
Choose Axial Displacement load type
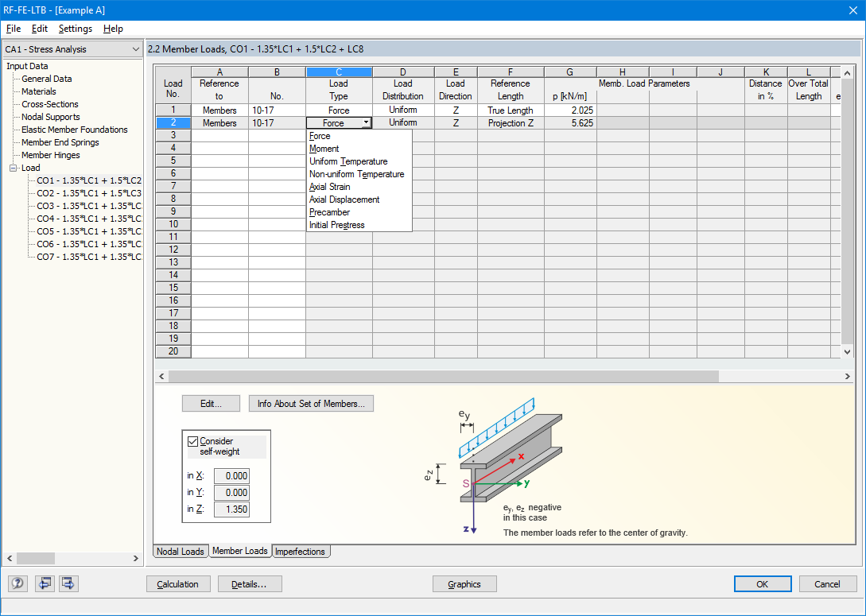click(359, 200)
